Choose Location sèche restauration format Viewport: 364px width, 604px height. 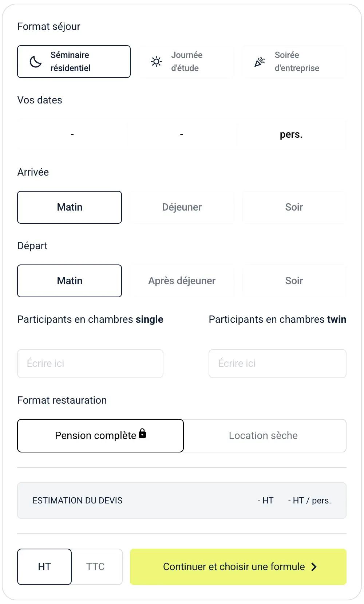tap(263, 436)
